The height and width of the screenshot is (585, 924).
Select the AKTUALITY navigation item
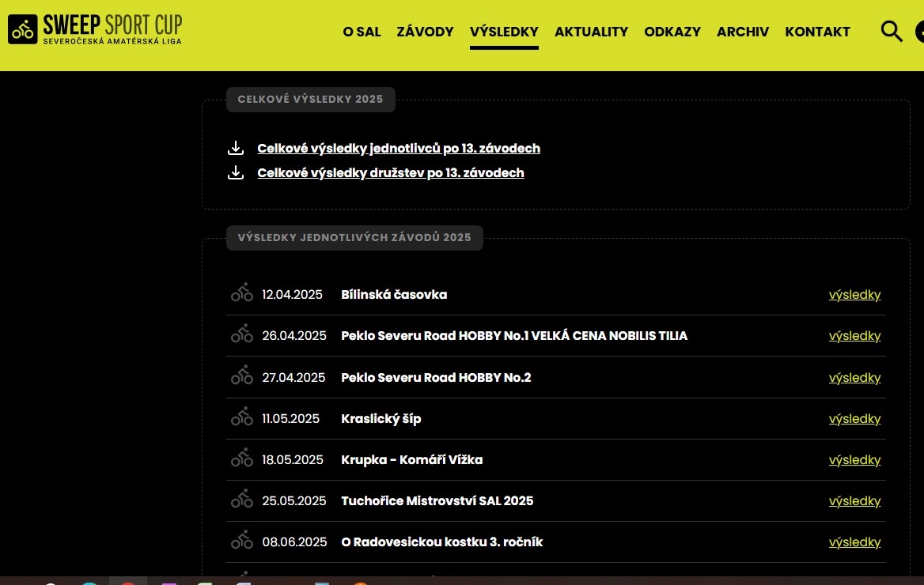[x=591, y=32]
